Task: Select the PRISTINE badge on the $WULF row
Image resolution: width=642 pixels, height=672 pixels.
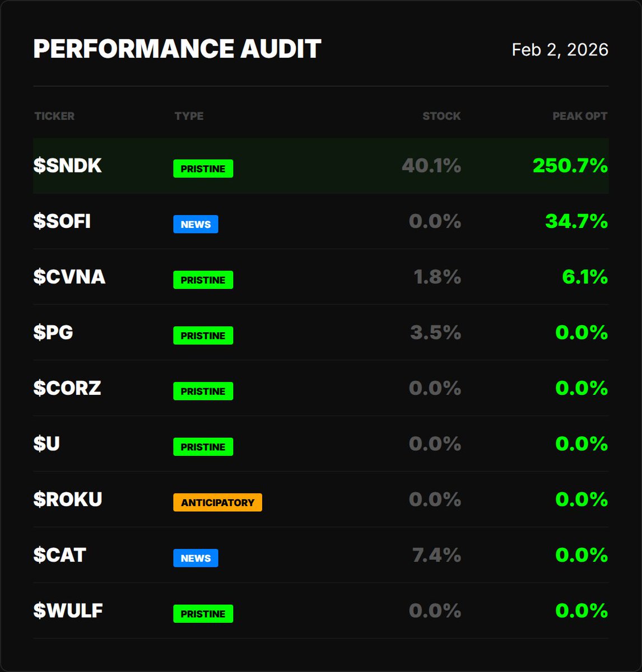Action: pyautogui.click(x=203, y=614)
